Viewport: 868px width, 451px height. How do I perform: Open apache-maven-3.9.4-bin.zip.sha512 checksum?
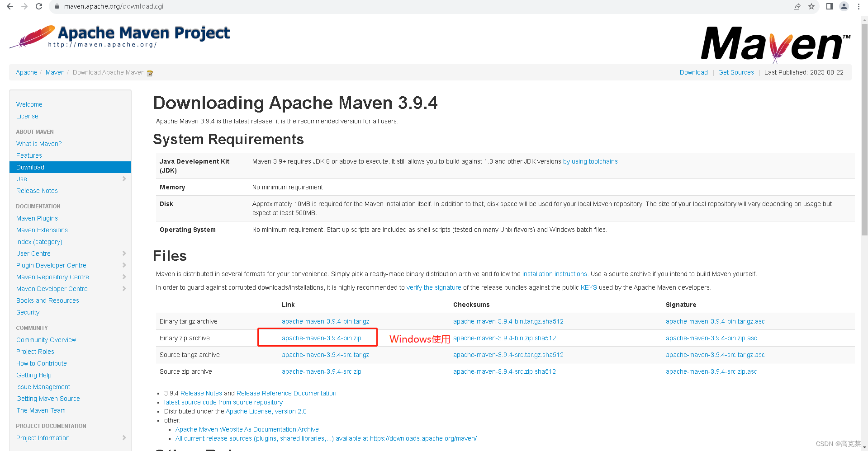click(x=505, y=338)
